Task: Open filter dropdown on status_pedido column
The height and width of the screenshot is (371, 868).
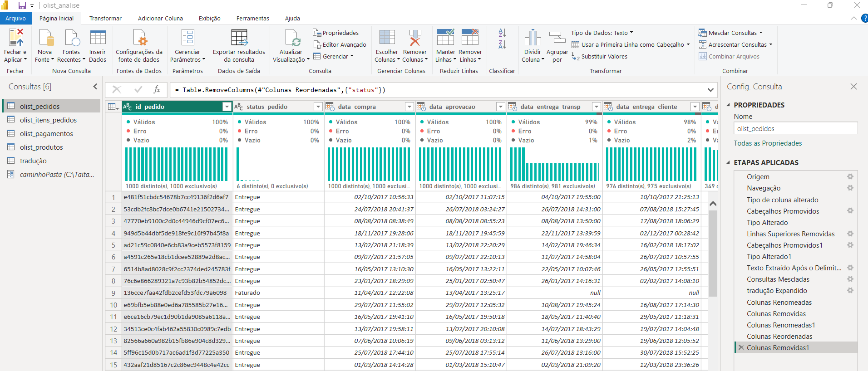Action: [x=318, y=107]
